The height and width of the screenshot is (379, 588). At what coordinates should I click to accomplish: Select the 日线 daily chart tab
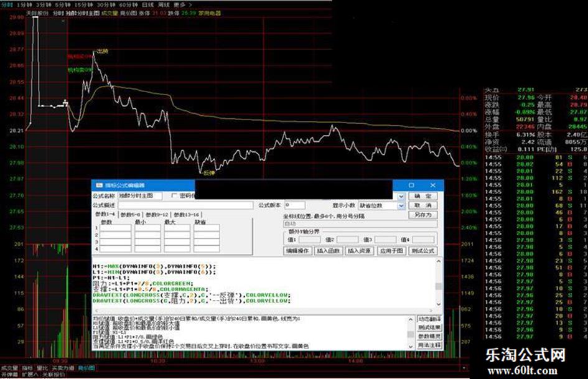click(148, 4)
